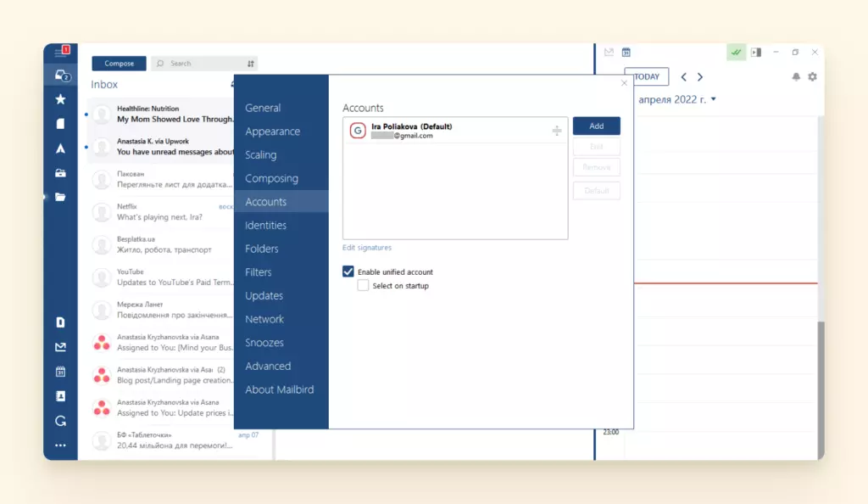Open the Calendar app in lower sidebar
The image size is (868, 504).
tap(60, 372)
